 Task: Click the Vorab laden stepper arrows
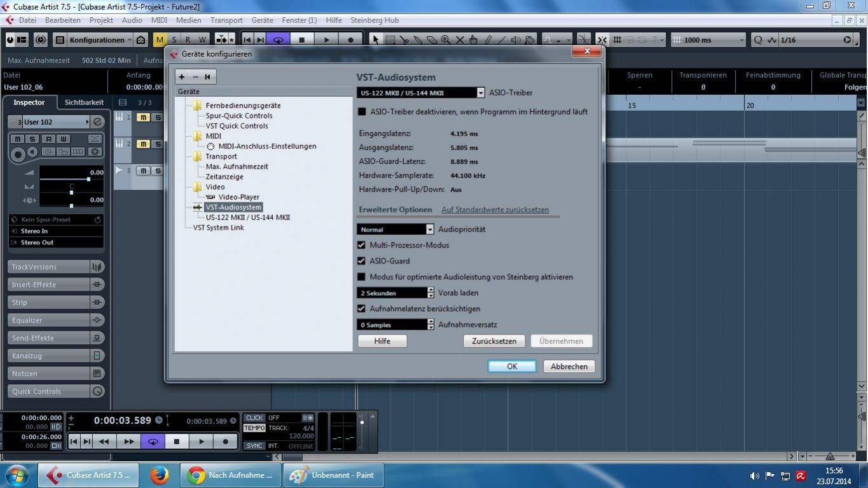(431, 293)
